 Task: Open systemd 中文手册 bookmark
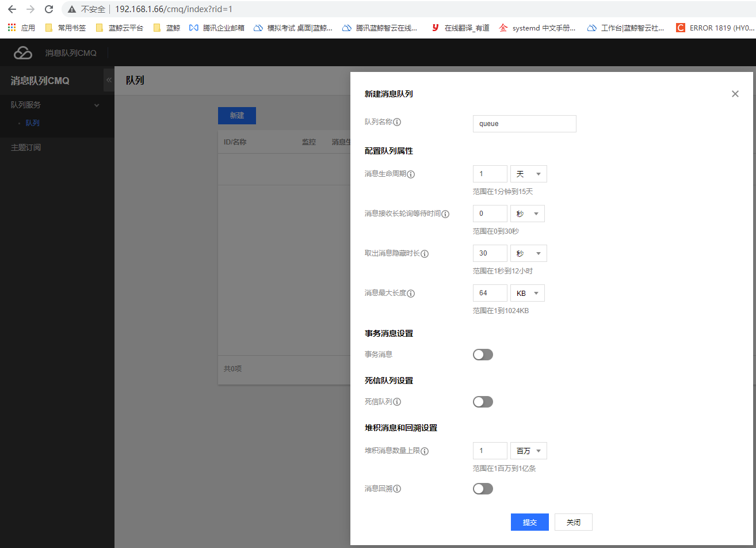point(537,28)
